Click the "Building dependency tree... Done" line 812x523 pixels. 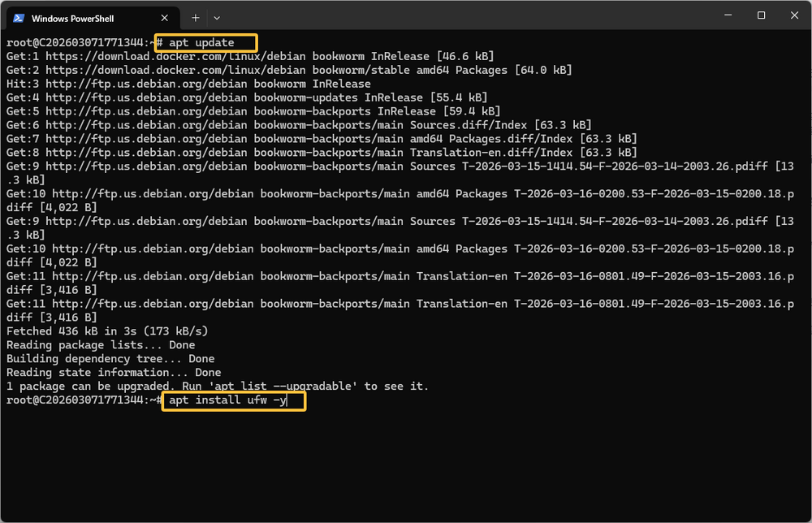[110, 359]
